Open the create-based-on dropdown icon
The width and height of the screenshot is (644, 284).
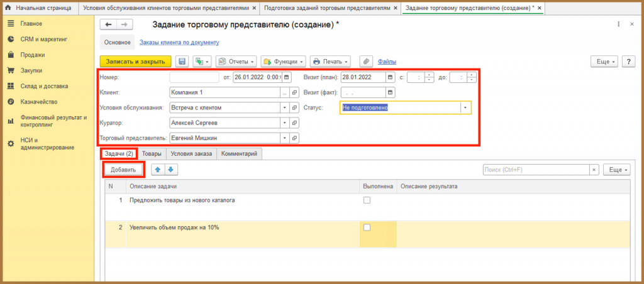tap(202, 62)
